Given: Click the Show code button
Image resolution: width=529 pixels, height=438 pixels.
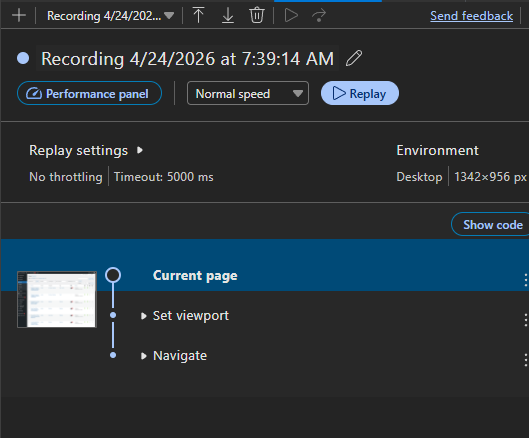Looking at the screenshot, I should (x=490, y=224).
